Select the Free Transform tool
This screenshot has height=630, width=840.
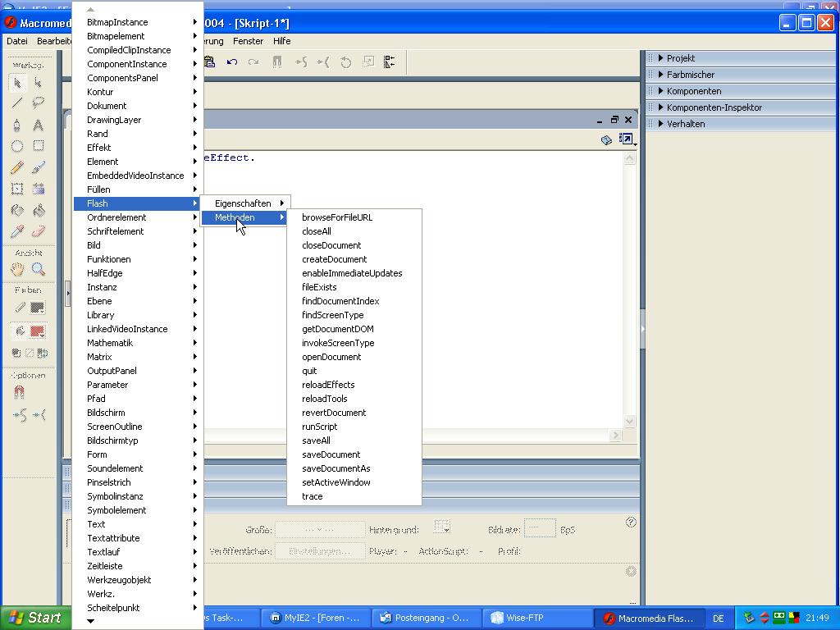tap(17, 189)
